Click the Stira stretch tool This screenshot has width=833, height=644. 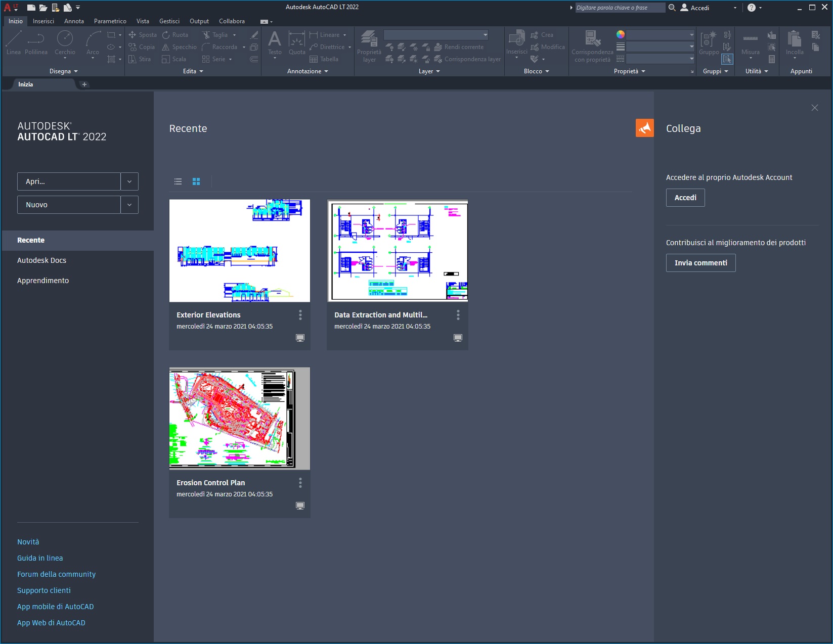pyautogui.click(x=140, y=59)
